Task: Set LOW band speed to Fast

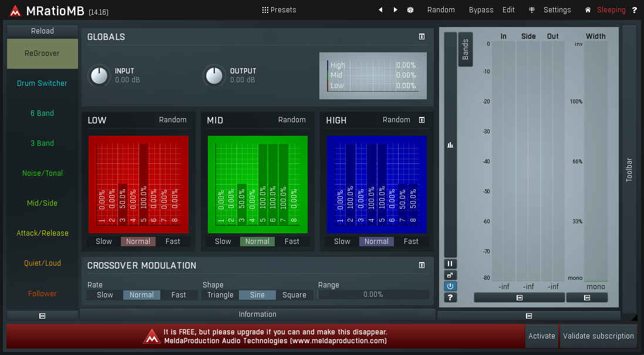Action: (x=173, y=242)
